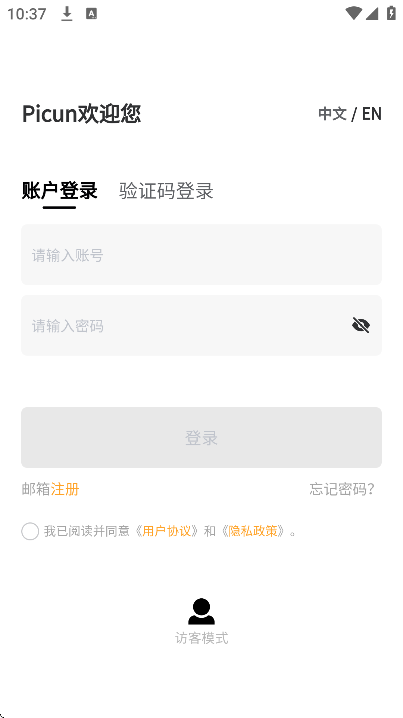Switch to the 验证码登录 tab
This screenshot has width=403, height=718.
coord(166,190)
